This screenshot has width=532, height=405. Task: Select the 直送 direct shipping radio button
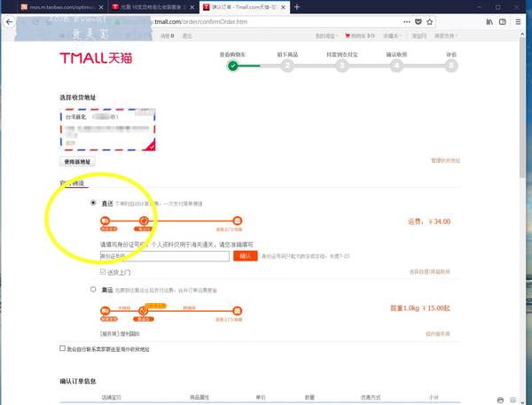[93, 202]
